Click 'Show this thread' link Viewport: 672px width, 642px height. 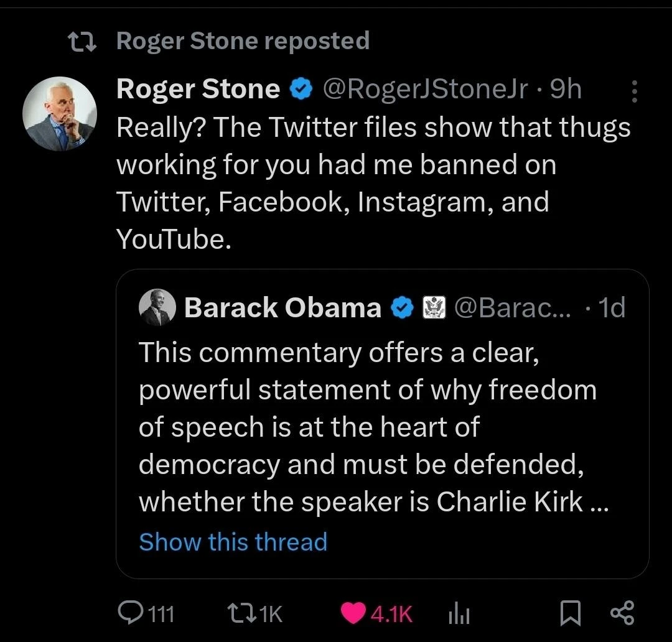pos(233,542)
